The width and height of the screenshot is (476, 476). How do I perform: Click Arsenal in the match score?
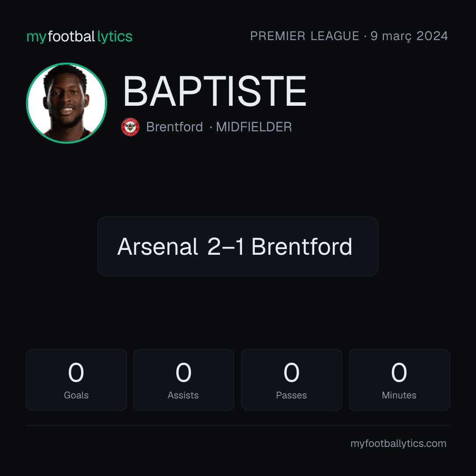(x=158, y=246)
